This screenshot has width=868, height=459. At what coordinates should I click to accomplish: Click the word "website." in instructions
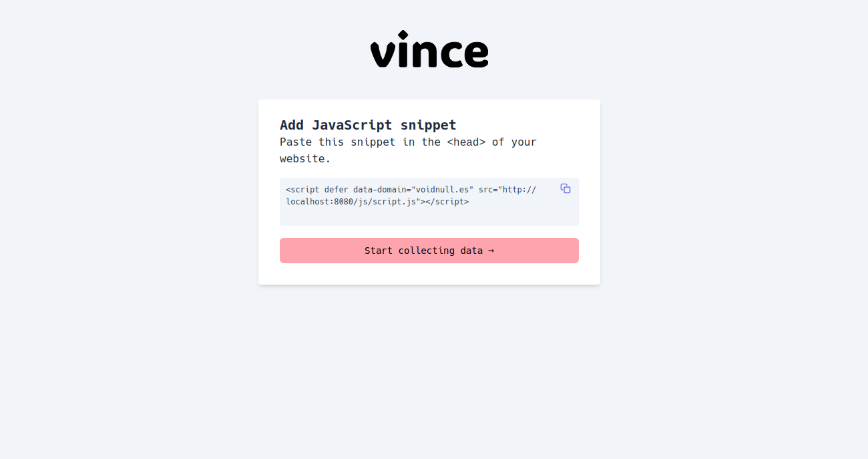click(x=305, y=159)
